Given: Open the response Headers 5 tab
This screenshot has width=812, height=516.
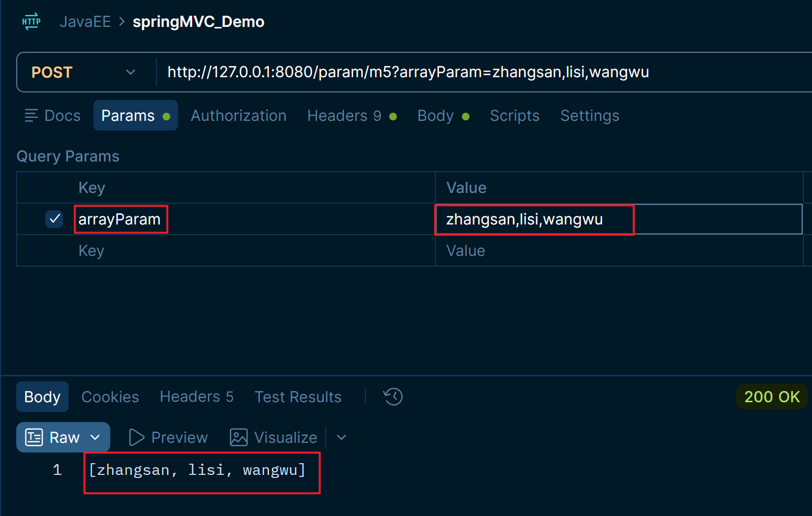Looking at the screenshot, I should click(x=197, y=397).
